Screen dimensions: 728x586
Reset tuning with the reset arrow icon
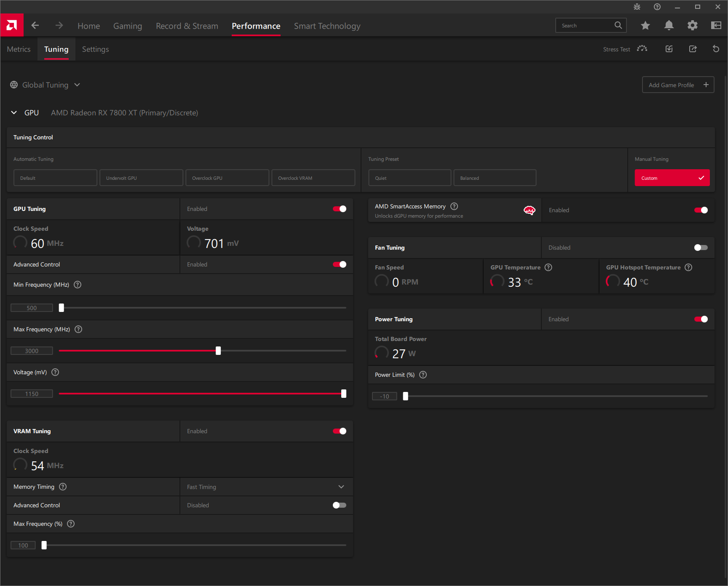pyautogui.click(x=716, y=49)
